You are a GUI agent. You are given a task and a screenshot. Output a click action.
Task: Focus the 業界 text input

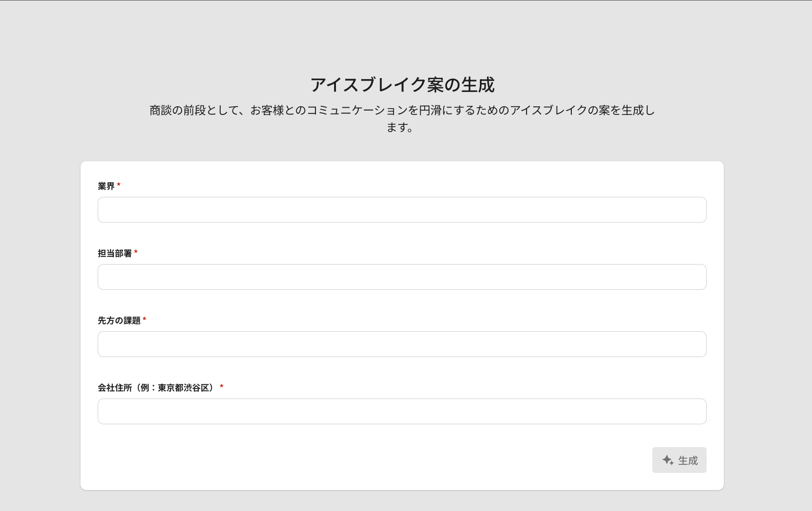pyautogui.click(x=402, y=210)
